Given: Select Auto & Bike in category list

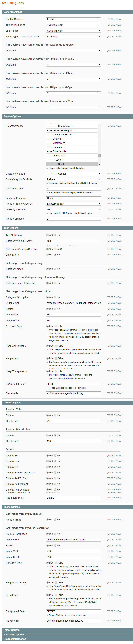Looking at the screenshot, I should tap(72, 155).
